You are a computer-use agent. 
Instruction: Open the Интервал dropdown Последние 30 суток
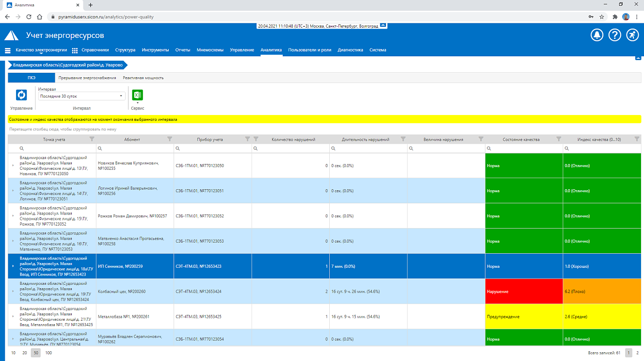pyautogui.click(x=81, y=96)
